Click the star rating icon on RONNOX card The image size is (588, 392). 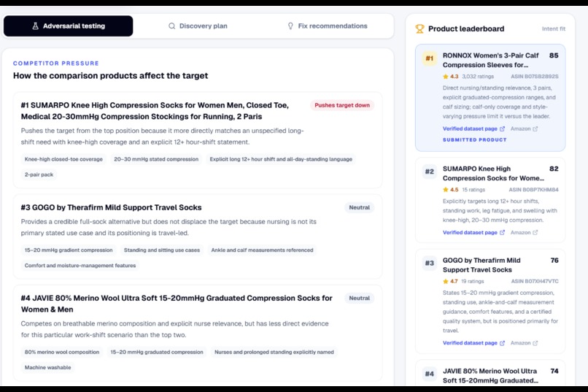pos(446,77)
